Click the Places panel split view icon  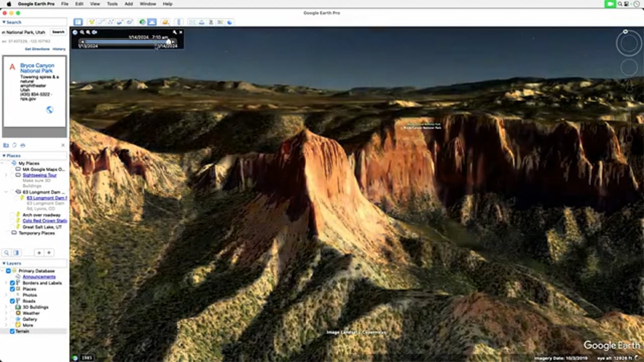coord(16,252)
